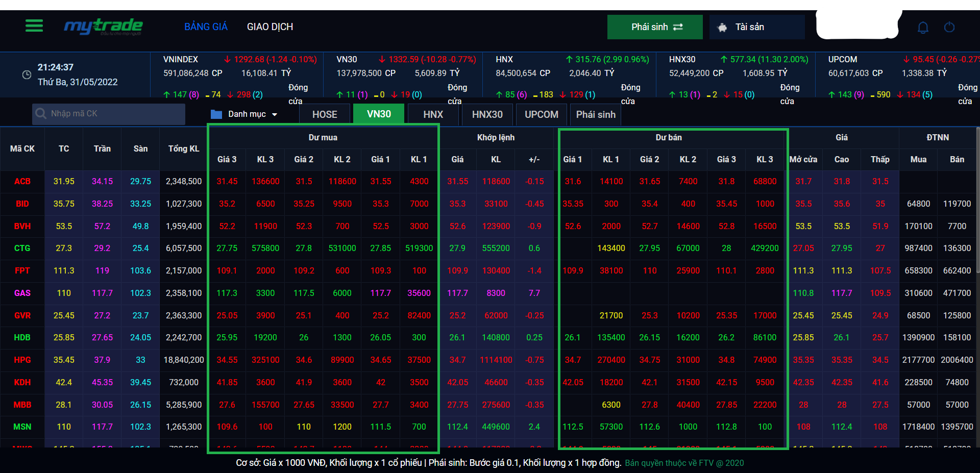Viewport: 980px width, 473px height.
Task: Click the mytrade logo
Action: coord(103,27)
